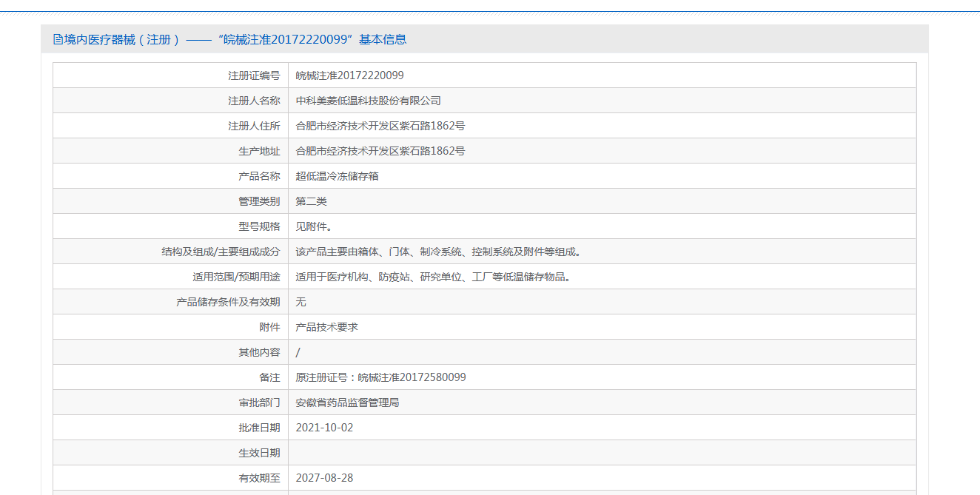Select product name 超低温冷冻储存箱
980x495 pixels.
click(x=337, y=176)
